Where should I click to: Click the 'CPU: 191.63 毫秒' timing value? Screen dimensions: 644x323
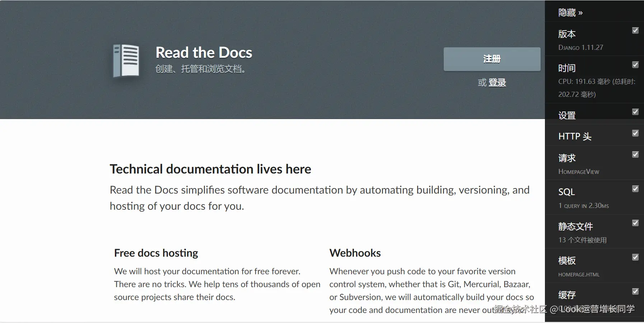click(x=584, y=82)
